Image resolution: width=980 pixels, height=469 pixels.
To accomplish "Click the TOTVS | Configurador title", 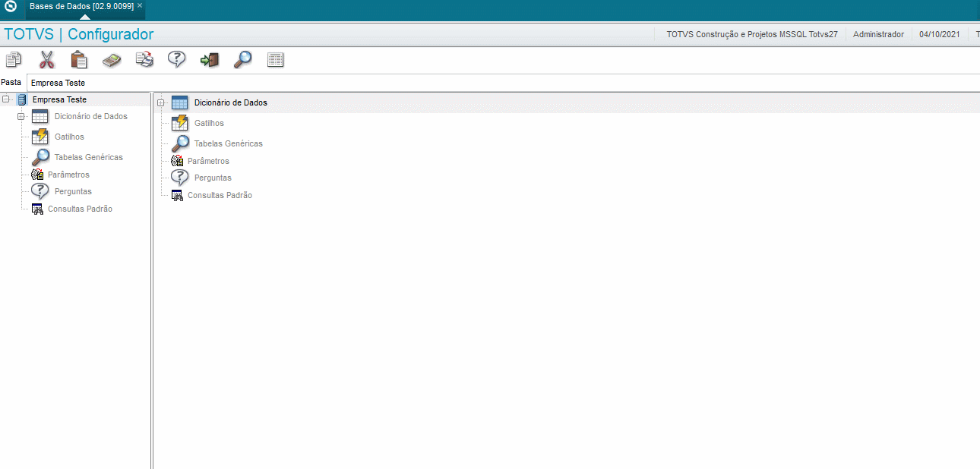I will click(79, 34).
